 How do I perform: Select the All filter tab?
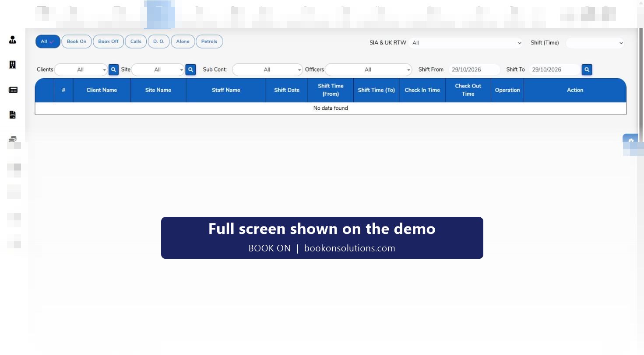48,42
